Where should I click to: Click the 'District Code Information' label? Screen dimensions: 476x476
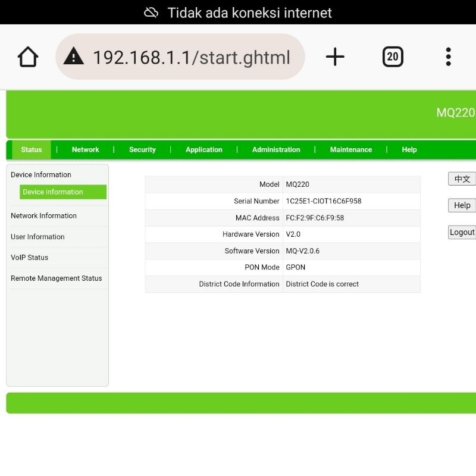[239, 284]
